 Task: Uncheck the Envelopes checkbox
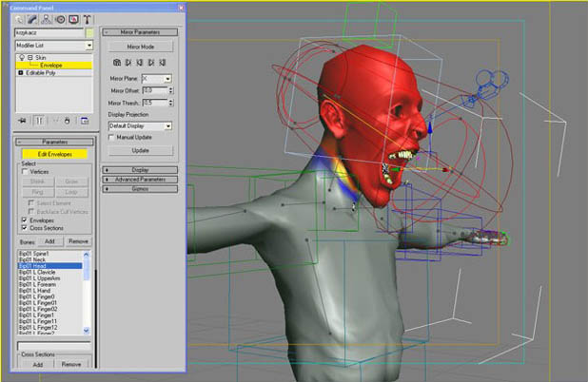pyautogui.click(x=25, y=220)
